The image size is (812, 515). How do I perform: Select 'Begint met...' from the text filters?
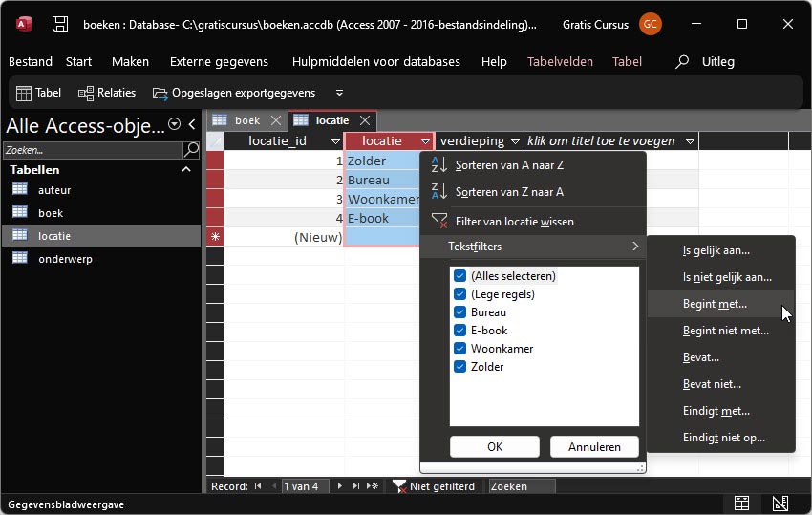(x=715, y=304)
